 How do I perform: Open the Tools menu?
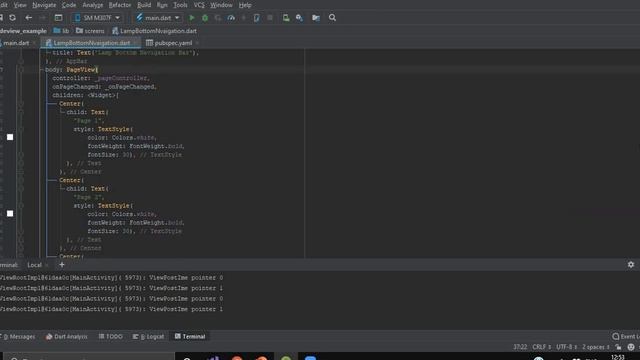tap(180, 5)
